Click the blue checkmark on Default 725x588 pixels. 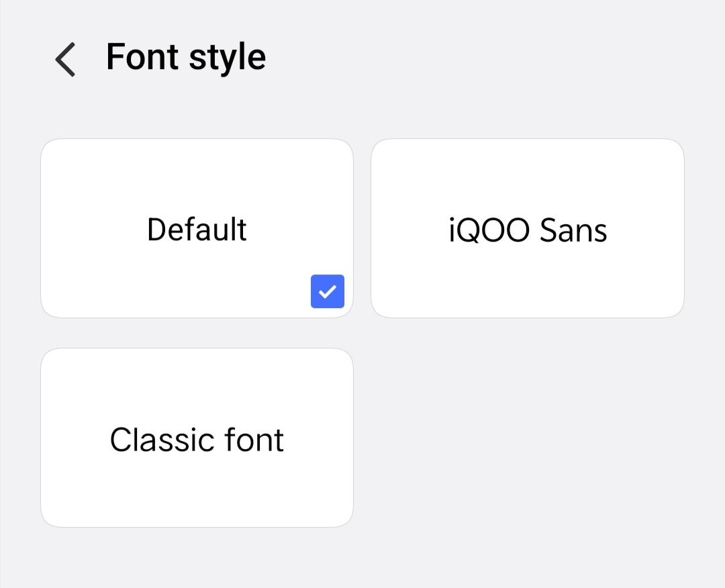[x=327, y=291]
